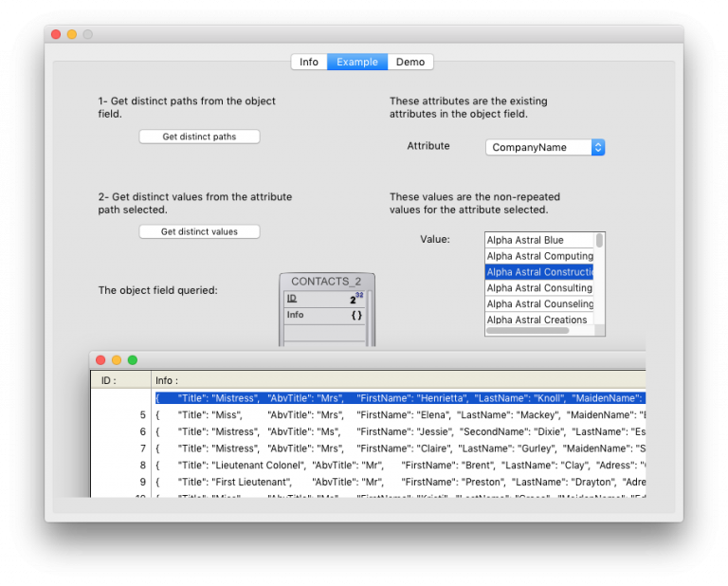Select Alpha Astral Creations in value list
Screen dimensions: 728x586
[x=539, y=320]
